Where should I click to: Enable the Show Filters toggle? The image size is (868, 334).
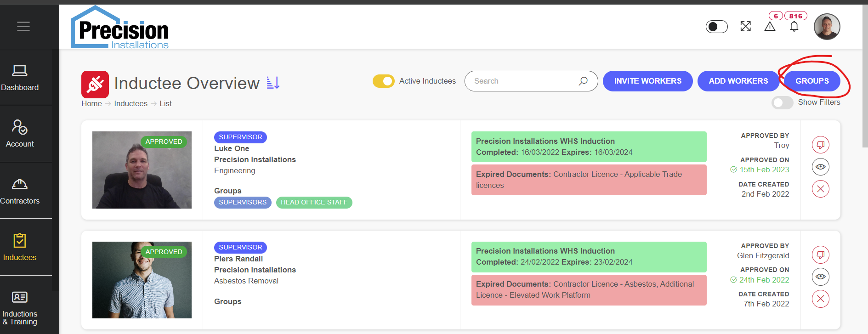782,102
